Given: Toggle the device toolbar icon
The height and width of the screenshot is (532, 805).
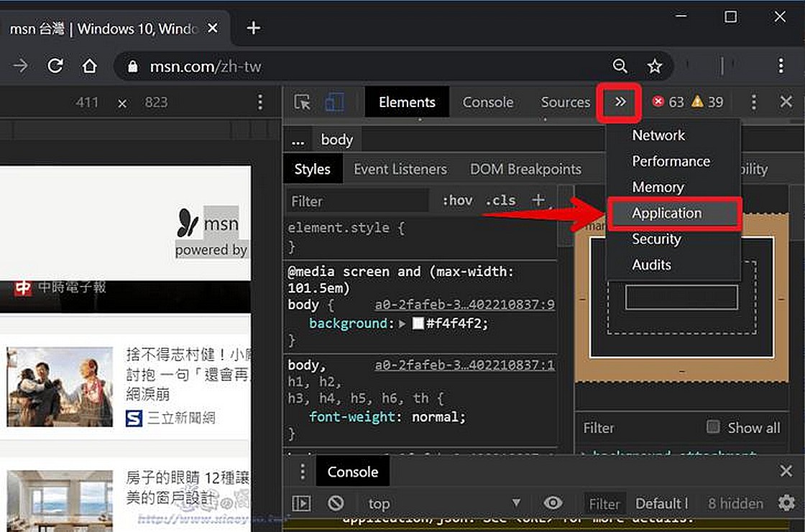Looking at the screenshot, I should pos(335,102).
